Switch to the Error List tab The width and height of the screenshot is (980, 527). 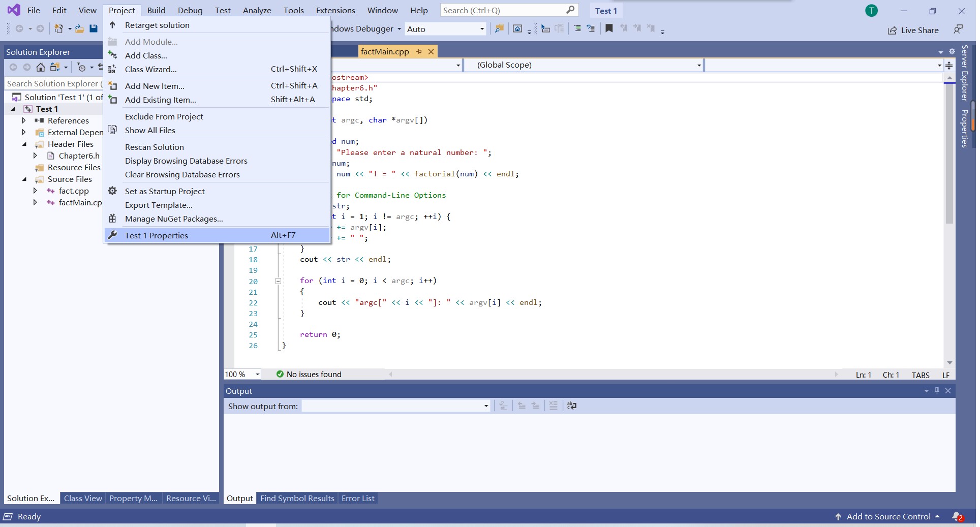click(x=358, y=498)
